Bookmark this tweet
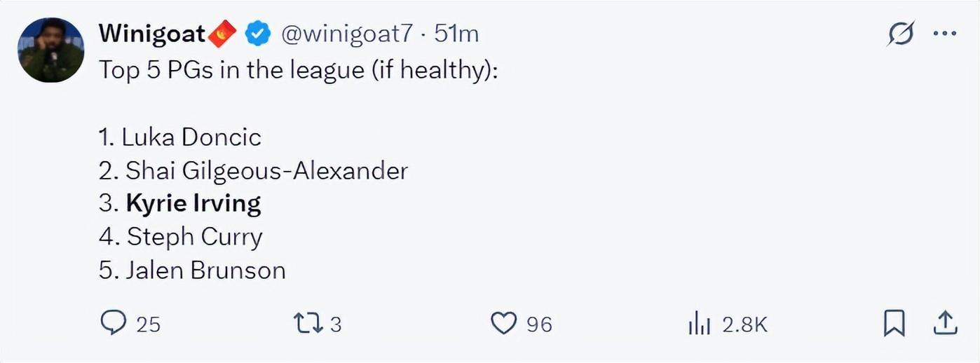Image resolution: width=980 pixels, height=363 pixels. pos(894,323)
